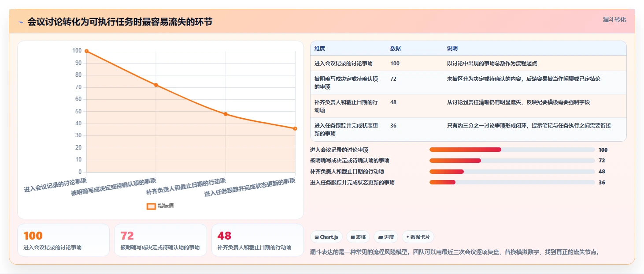Image resolution: width=644 pixels, height=274 pixels.
Task: Click the progress bar showing 100
Action: (512, 150)
